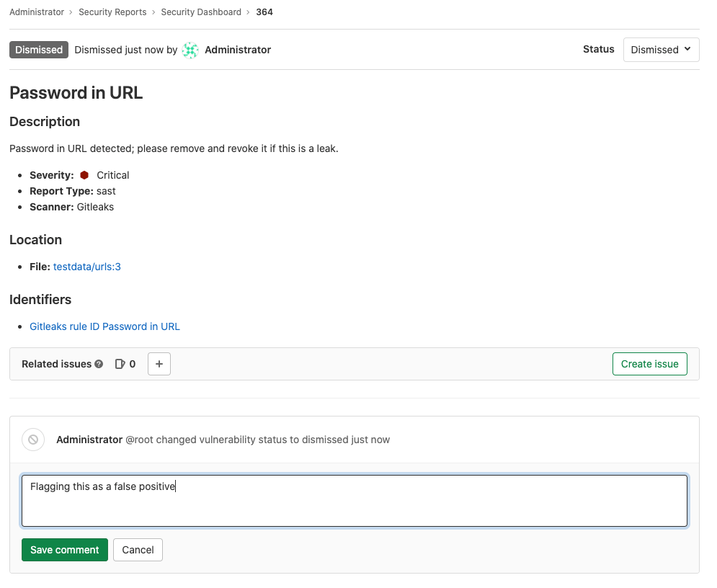Navigate to the Security Dashboard breadcrumb
717x588 pixels.
pos(201,12)
